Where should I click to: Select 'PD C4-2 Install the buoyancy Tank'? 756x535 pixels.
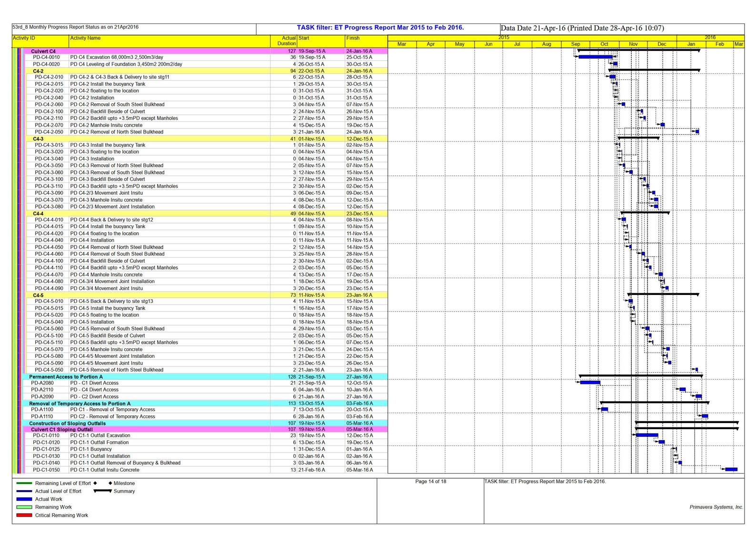point(108,84)
